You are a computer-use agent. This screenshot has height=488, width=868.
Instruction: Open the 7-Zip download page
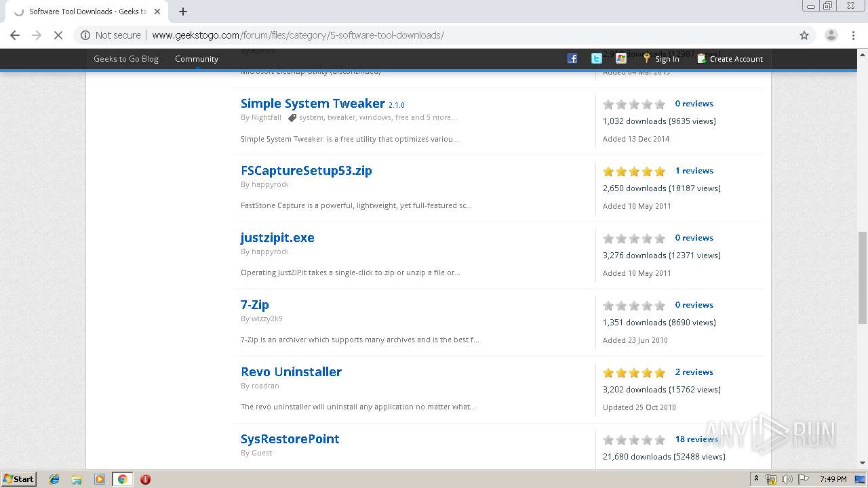(x=255, y=304)
